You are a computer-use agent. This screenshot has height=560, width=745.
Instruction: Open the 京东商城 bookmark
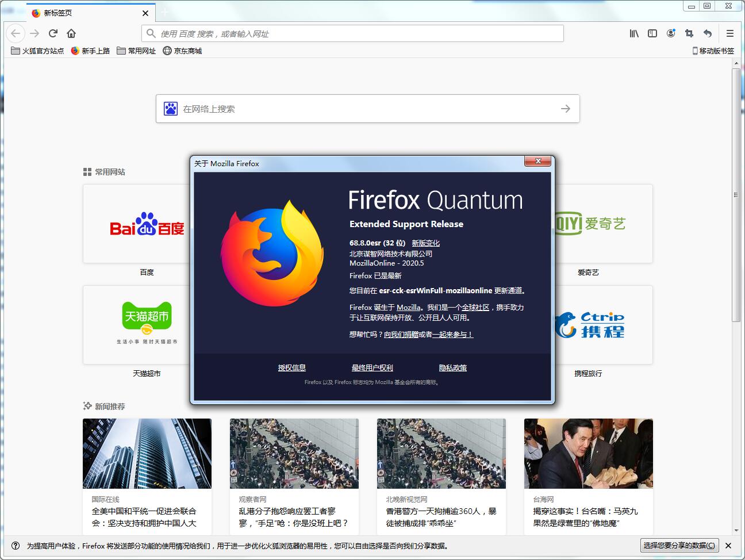pos(182,51)
